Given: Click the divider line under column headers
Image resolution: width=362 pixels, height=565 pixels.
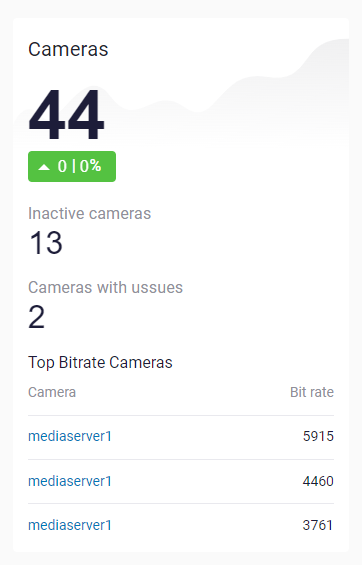Looking at the screenshot, I should click(x=181, y=415).
